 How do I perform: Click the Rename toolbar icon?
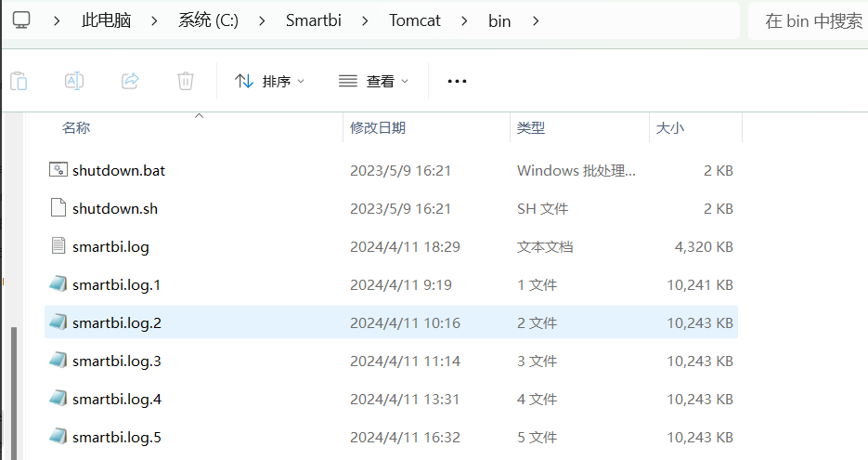tap(74, 81)
